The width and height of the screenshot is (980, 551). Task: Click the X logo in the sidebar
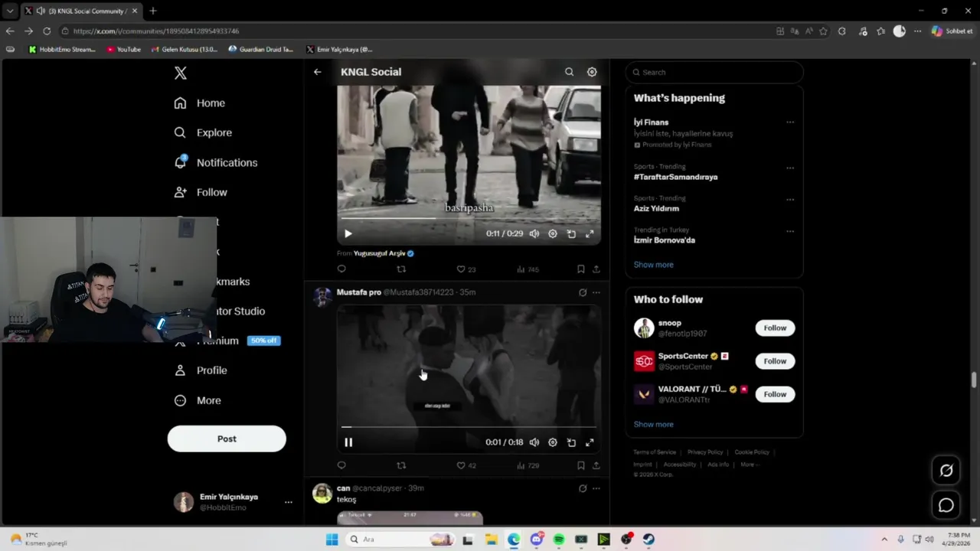tap(180, 73)
